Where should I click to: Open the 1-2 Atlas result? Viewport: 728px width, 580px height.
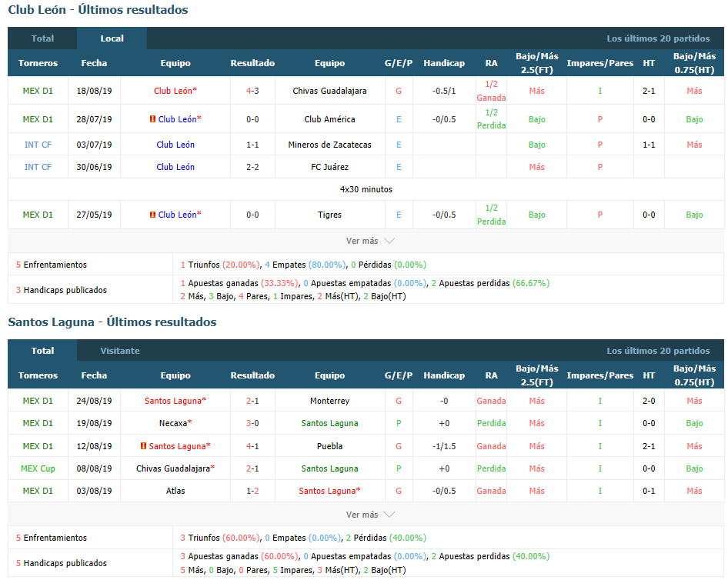pyautogui.click(x=252, y=491)
